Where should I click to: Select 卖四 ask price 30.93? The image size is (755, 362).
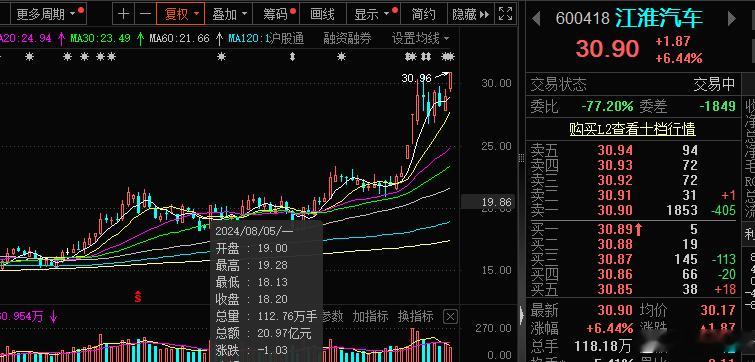615,166
